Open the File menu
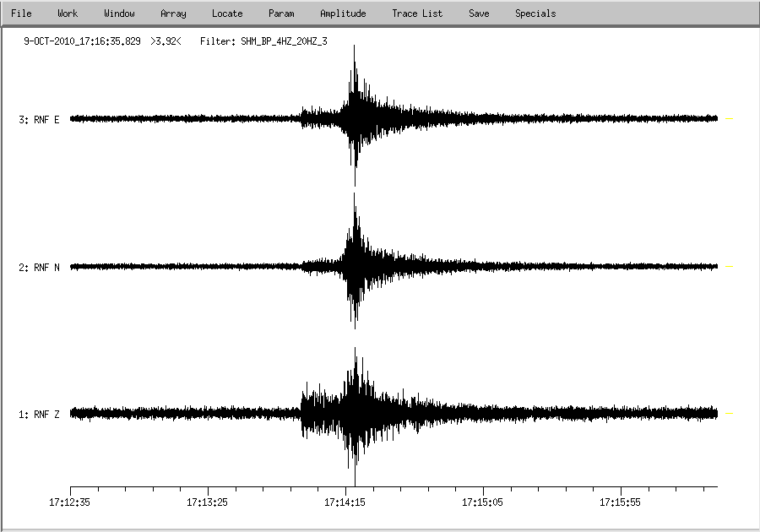The height and width of the screenshot is (532, 760). (x=21, y=14)
